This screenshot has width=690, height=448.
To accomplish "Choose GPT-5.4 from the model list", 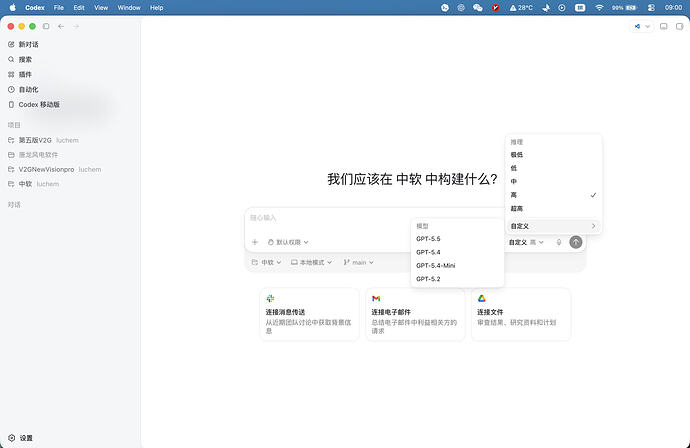I will click(457, 252).
